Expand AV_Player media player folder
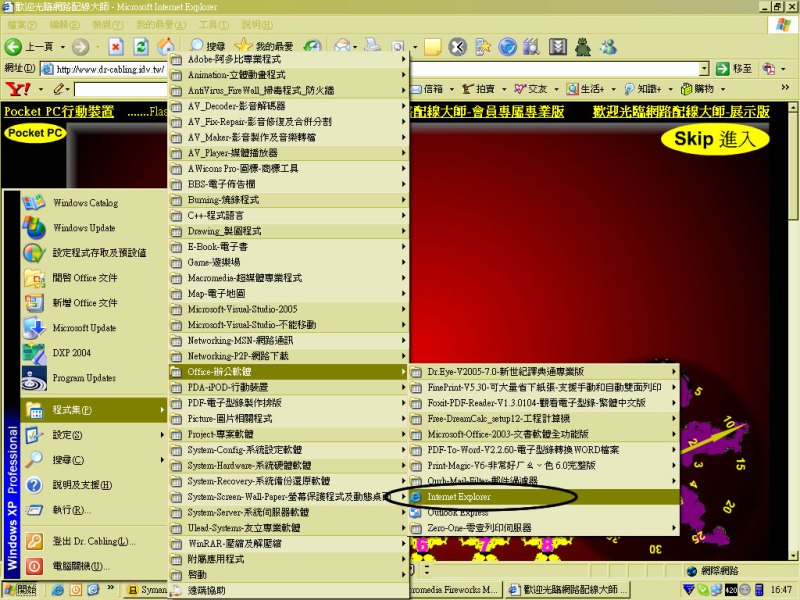800x600 pixels. (x=289, y=153)
